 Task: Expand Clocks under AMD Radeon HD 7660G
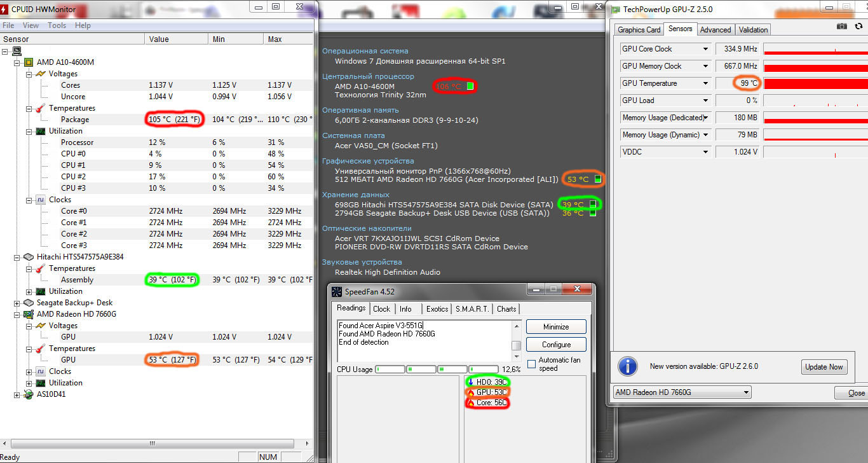pos(29,371)
